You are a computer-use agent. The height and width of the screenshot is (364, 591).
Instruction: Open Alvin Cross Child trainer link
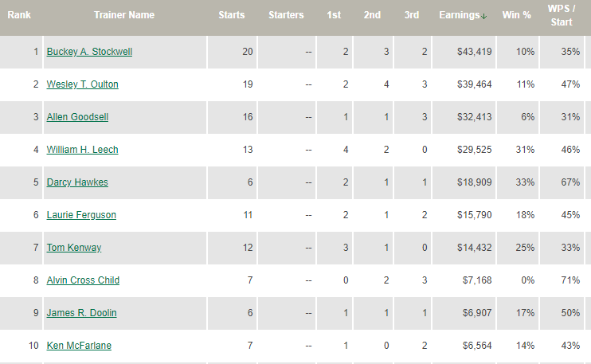83,280
